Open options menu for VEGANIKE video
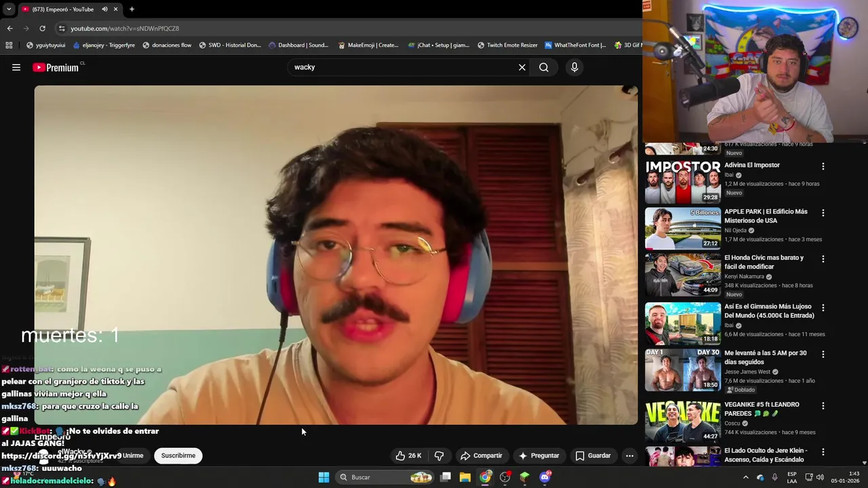This screenshot has height=488, width=868. click(823, 406)
